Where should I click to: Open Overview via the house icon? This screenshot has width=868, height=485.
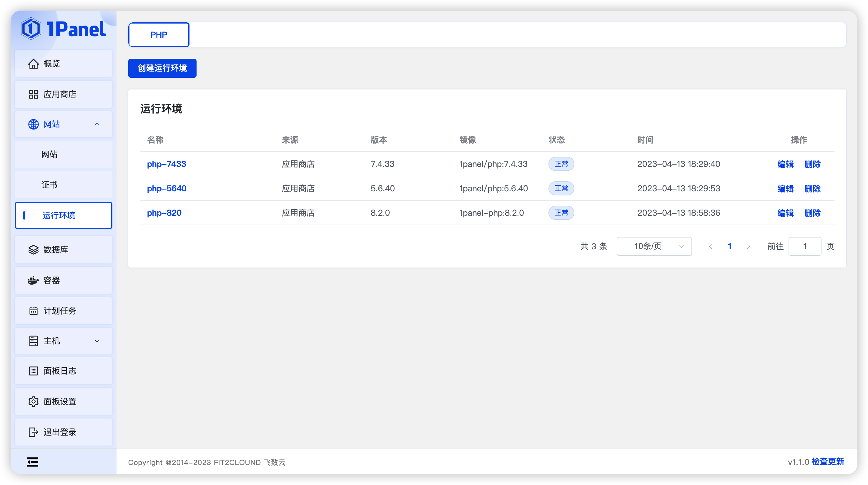point(33,64)
